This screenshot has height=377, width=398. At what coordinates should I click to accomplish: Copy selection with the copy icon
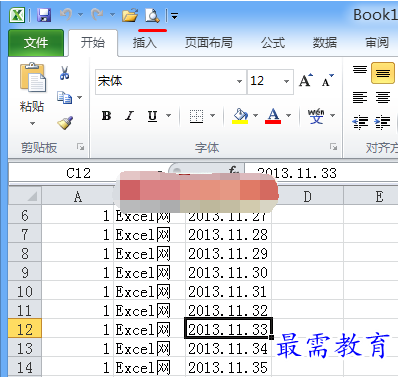[x=64, y=97]
